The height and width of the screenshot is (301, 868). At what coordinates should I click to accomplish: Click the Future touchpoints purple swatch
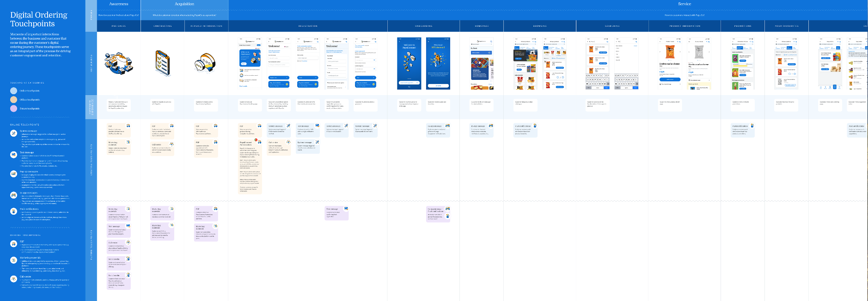pos(14,108)
